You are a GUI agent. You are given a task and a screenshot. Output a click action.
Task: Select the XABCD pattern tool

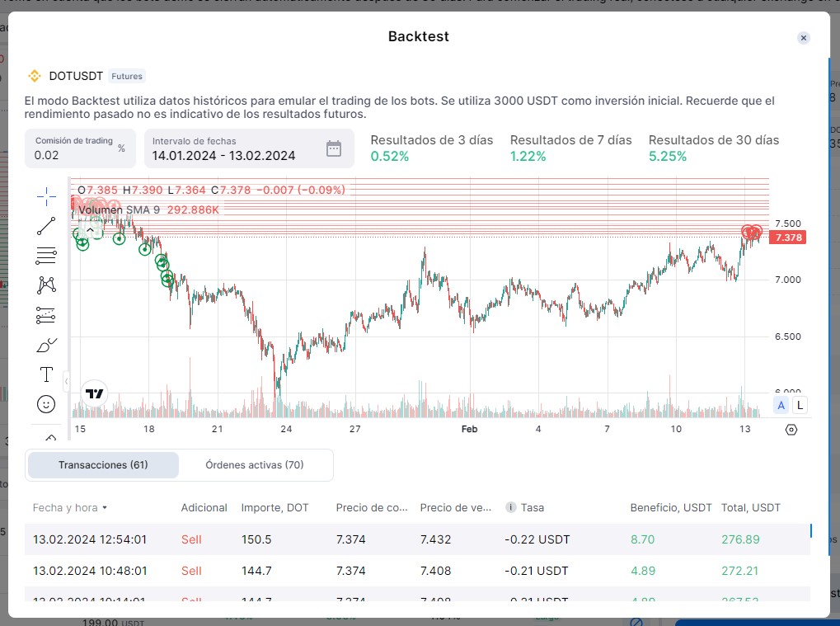(x=46, y=285)
